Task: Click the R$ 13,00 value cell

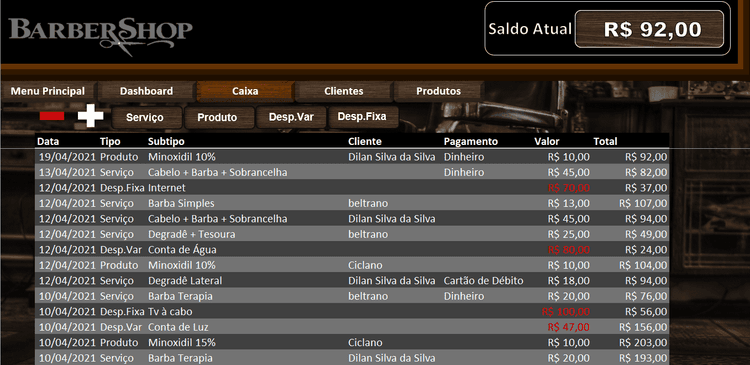Action: click(569, 203)
